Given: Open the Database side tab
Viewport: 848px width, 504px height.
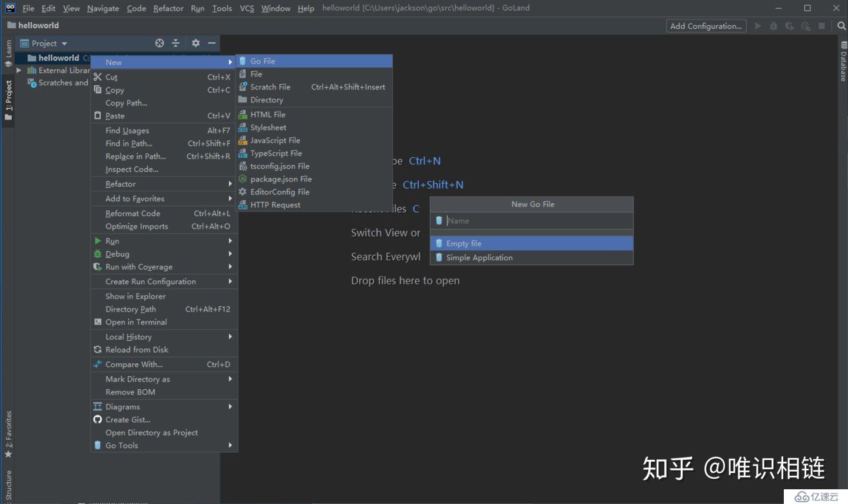Looking at the screenshot, I should pos(843,62).
